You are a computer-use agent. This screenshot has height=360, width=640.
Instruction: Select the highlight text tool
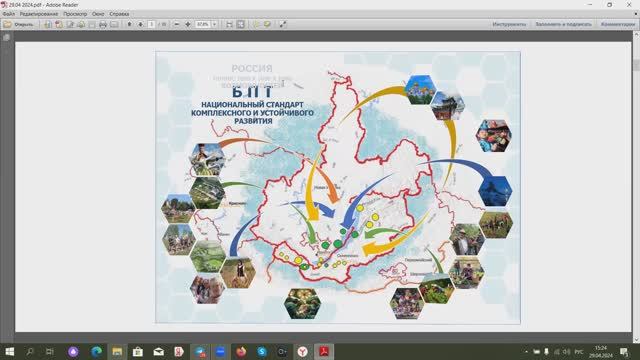[x=267, y=24]
